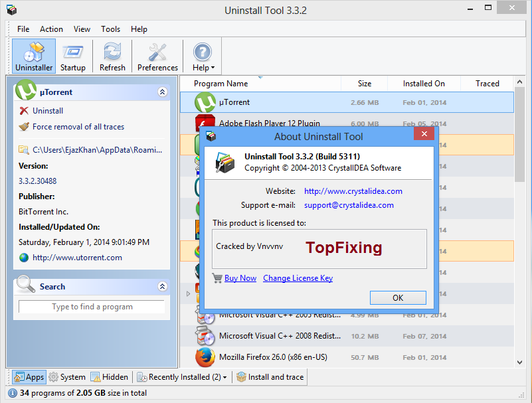Image resolution: width=532 pixels, height=403 pixels.
Task: Click the Change License Key link
Action: click(298, 278)
